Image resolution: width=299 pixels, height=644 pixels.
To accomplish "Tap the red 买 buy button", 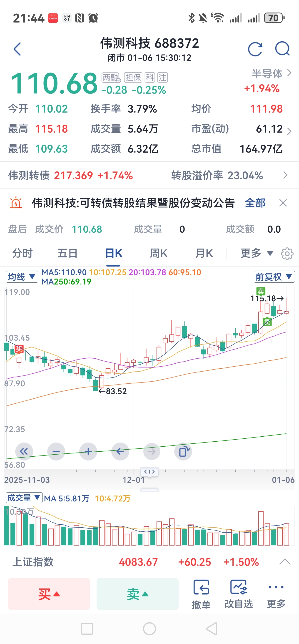I will [x=49, y=594].
